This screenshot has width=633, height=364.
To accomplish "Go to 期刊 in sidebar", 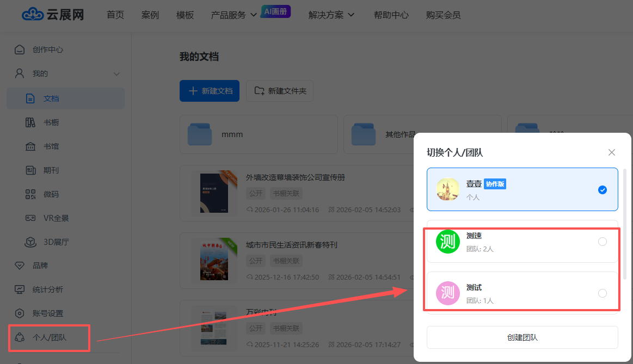I will coord(51,170).
